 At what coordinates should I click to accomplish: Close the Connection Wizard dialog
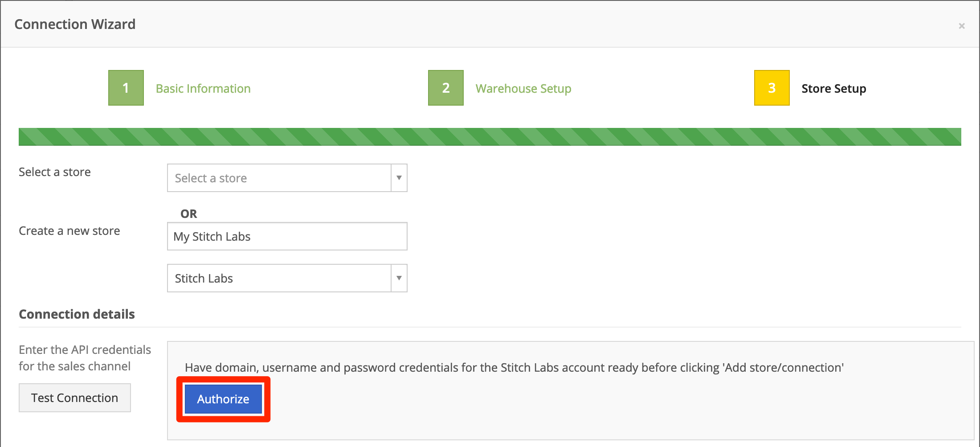pos(962,26)
